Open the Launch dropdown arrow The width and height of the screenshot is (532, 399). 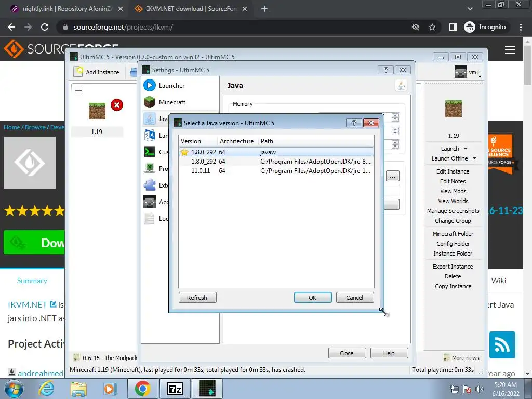pos(466,149)
